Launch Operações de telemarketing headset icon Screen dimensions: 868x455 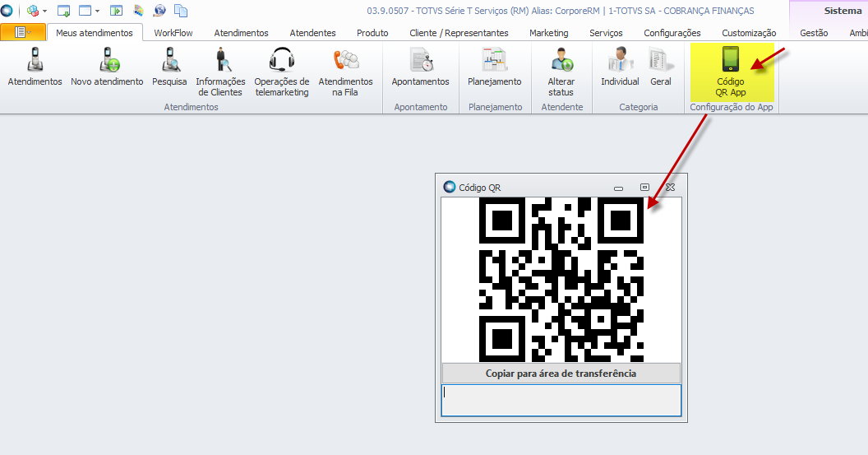pos(282,60)
